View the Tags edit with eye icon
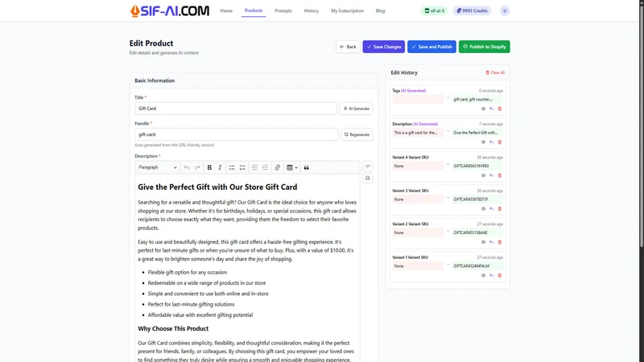This screenshot has width=644, height=362. tap(484, 109)
